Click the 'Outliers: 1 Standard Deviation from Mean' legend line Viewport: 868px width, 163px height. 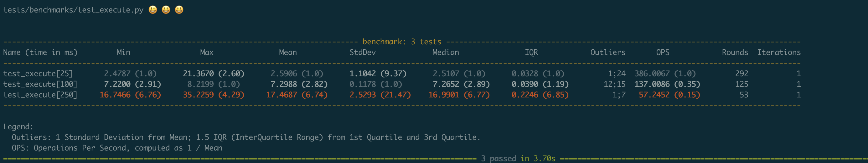[246, 137]
